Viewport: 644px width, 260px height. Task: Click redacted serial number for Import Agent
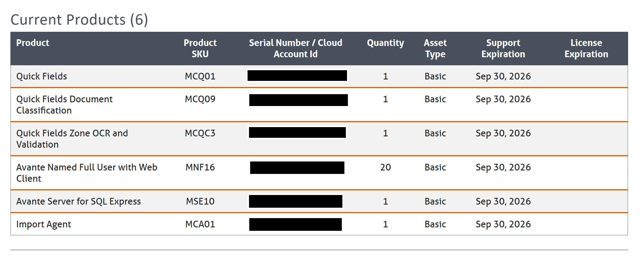click(x=295, y=224)
